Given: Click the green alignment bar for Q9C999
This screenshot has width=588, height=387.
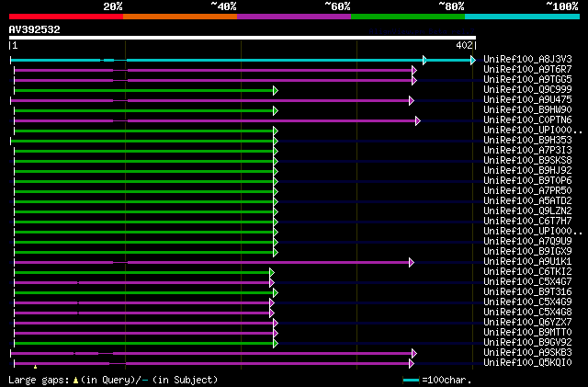Looking at the screenshot, I should (144, 90).
